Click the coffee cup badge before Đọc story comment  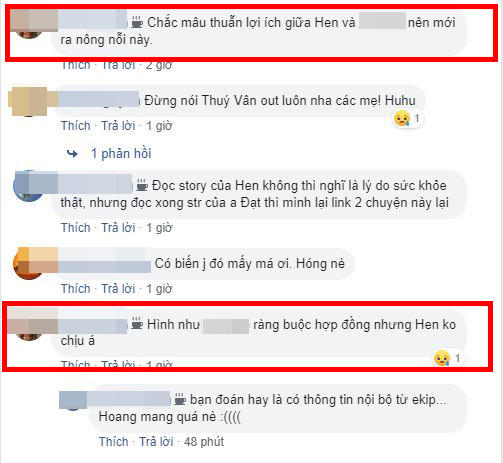click(142, 185)
